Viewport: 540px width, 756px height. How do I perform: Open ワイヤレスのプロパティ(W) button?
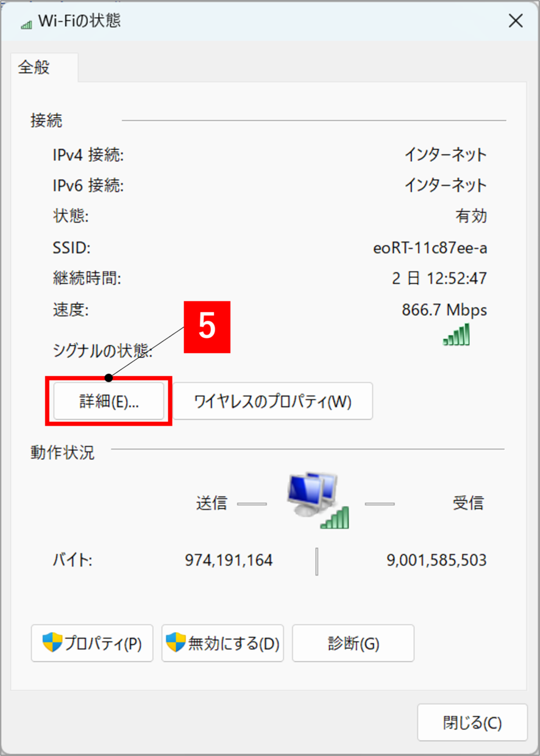(273, 401)
